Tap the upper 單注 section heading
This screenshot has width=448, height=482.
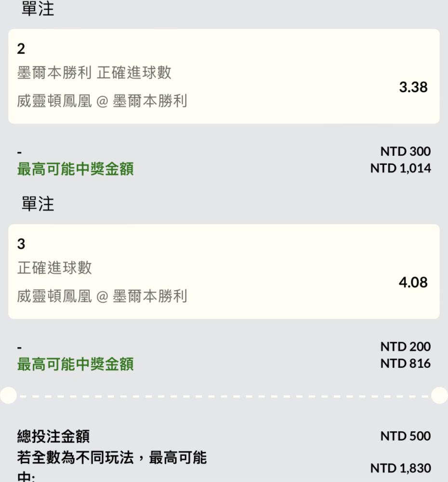tap(38, 9)
